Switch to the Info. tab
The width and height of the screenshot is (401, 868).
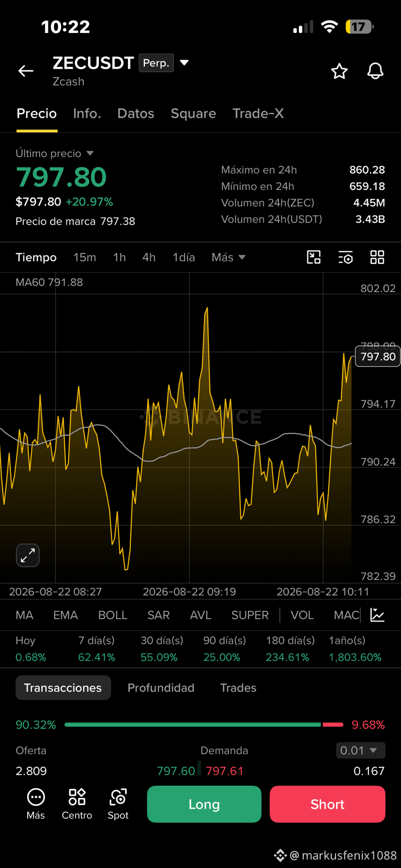tap(87, 113)
